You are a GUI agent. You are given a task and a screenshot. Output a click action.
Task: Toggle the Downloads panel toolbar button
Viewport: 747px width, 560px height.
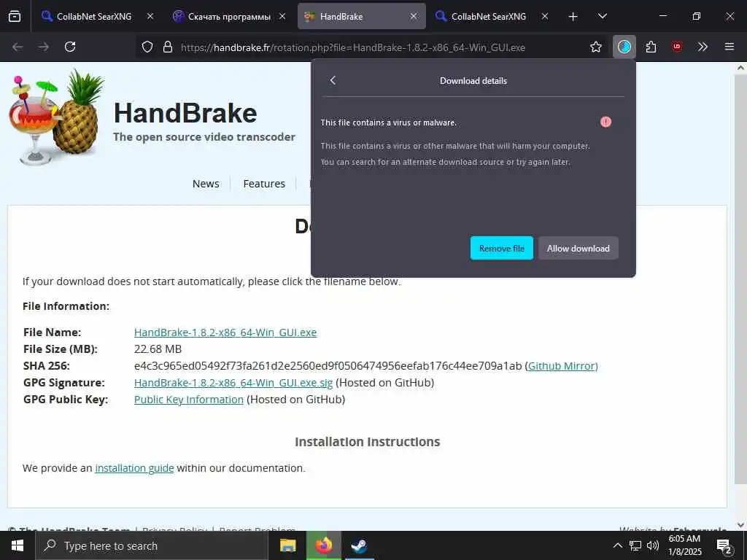click(x=624, y=47)
